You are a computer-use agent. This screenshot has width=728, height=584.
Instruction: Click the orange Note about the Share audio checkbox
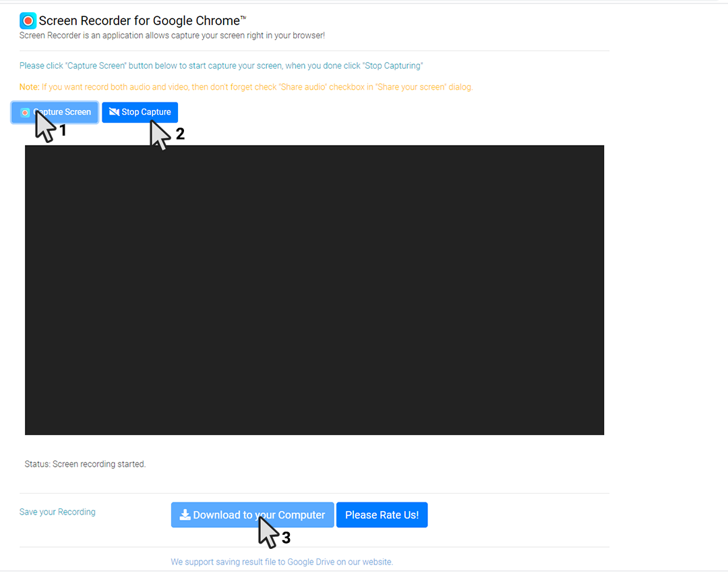[247, 86]
